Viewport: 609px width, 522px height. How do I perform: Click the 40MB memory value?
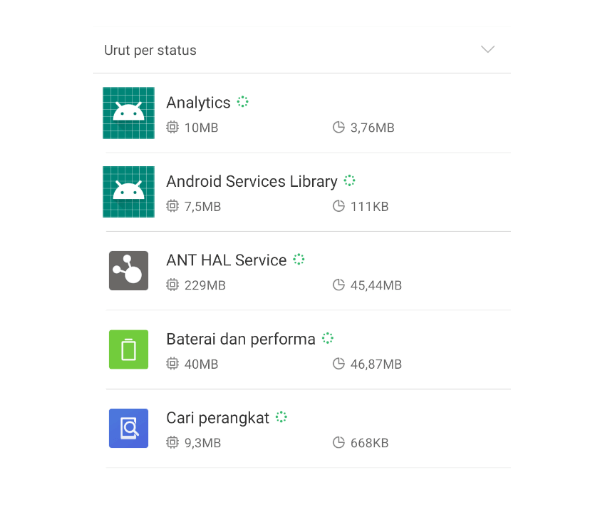(x=201, y=364)
